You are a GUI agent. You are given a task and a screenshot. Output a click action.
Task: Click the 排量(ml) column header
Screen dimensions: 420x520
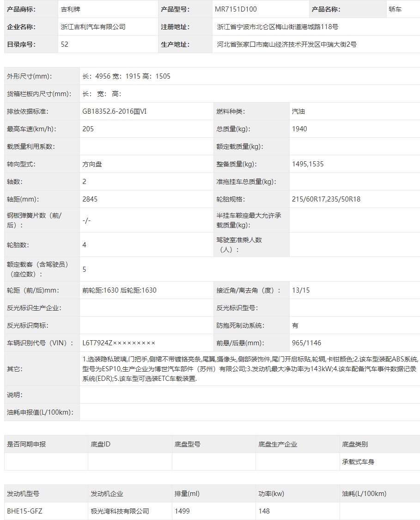click(187, 494)
